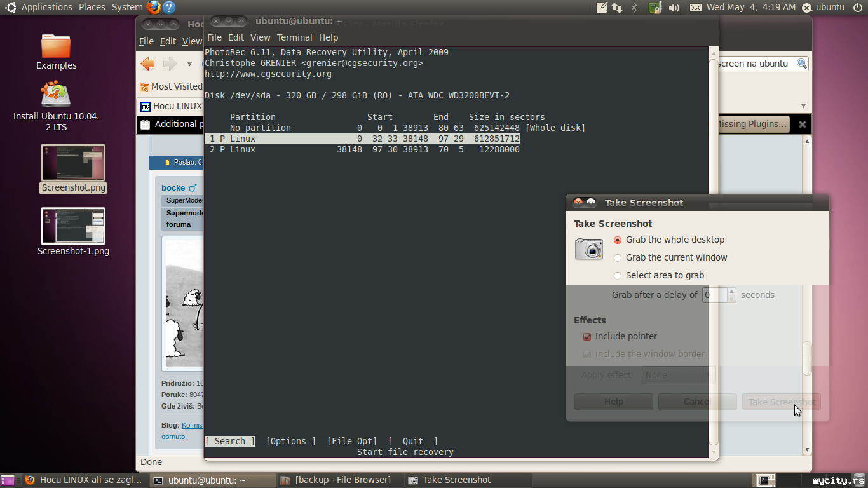868x488 pixels.
Task: Open the network connections tray icon
Action: 617,7
